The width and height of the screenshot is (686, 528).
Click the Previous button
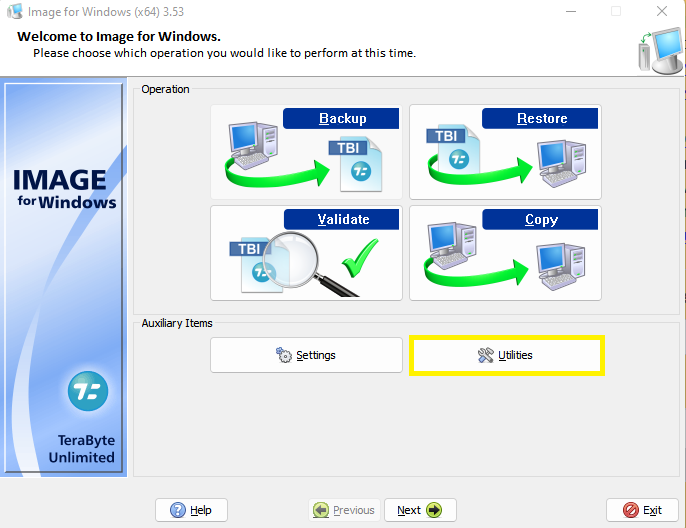tap(344, 510)
